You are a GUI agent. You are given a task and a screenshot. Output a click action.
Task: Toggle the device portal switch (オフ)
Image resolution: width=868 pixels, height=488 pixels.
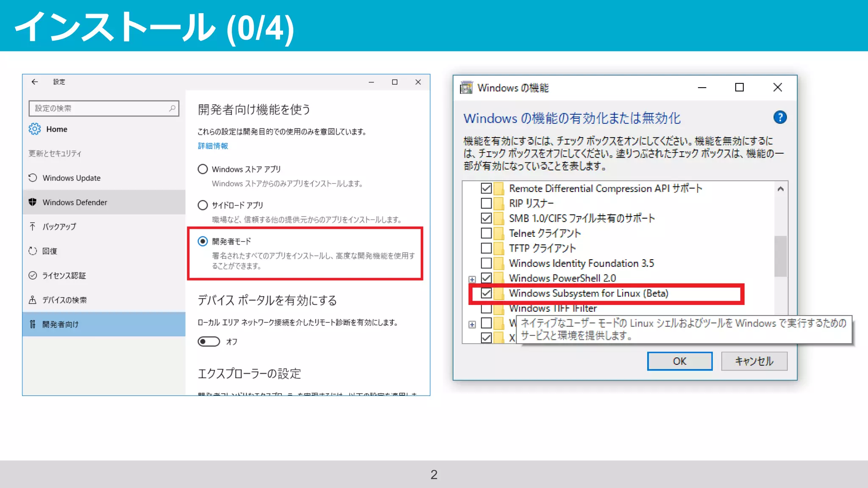click(209, 341)
